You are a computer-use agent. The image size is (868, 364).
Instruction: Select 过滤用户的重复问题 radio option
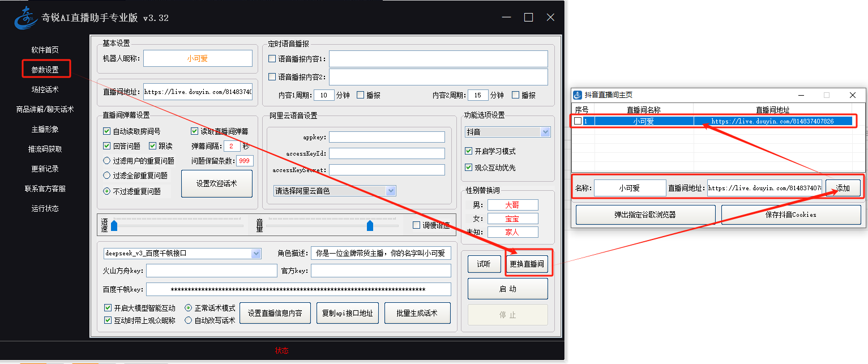[x=106, y=161]
